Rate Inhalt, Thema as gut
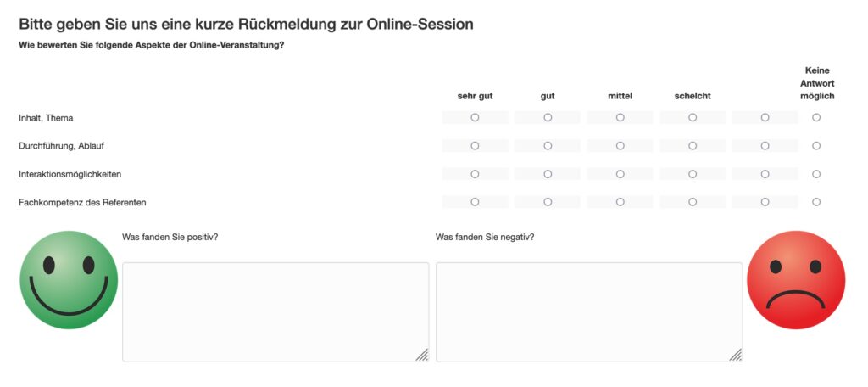 [548, 117]
